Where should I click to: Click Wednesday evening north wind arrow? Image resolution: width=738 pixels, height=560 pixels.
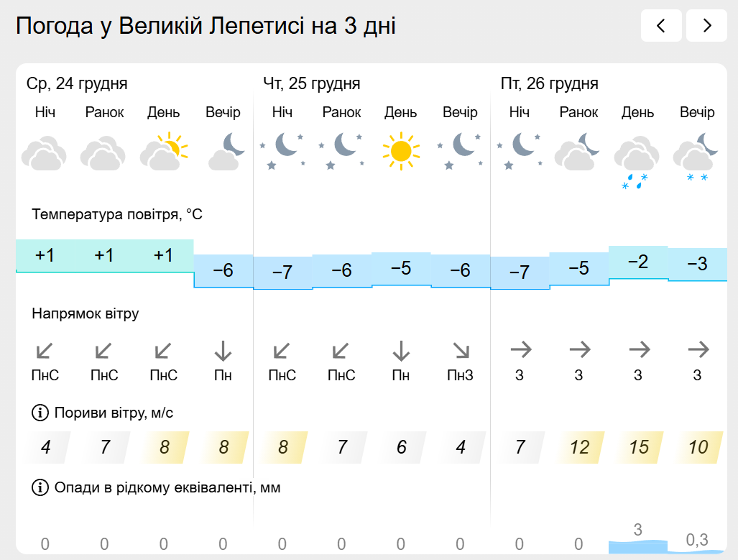pos(223,351)
